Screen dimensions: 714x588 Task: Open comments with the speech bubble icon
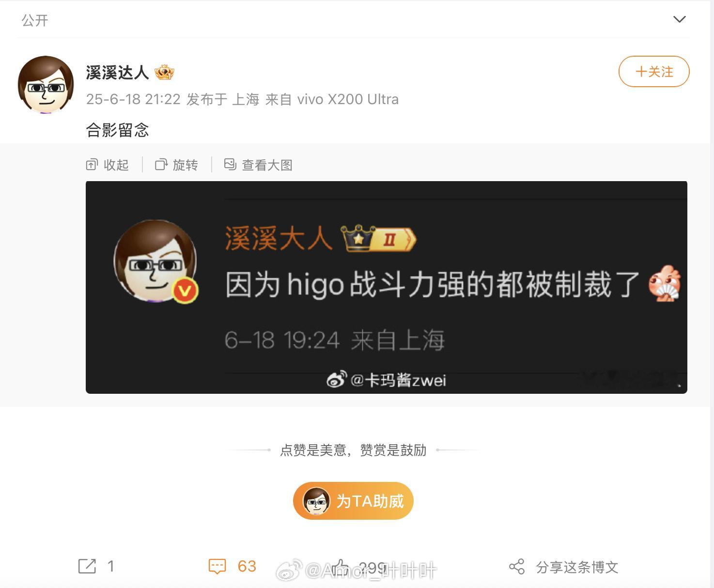coord(217,566)
